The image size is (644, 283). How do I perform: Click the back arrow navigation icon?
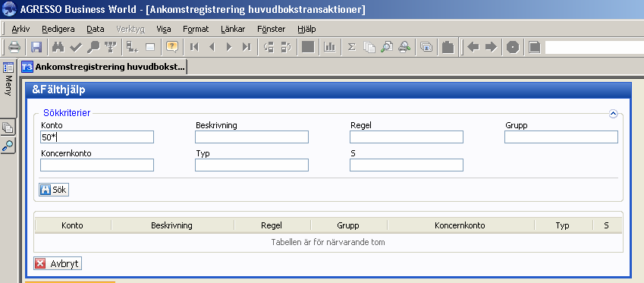point(473,47)
